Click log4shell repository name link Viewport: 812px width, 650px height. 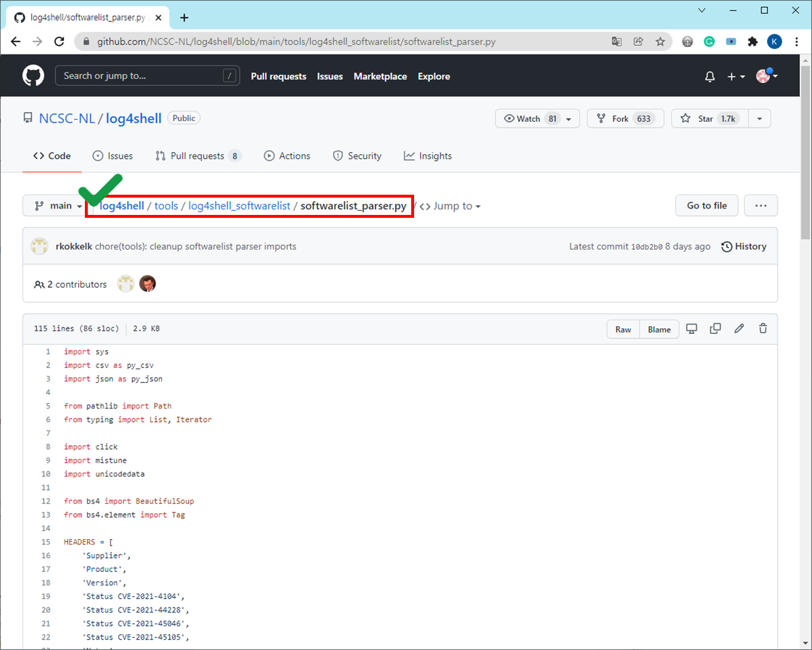click(133, 118)
